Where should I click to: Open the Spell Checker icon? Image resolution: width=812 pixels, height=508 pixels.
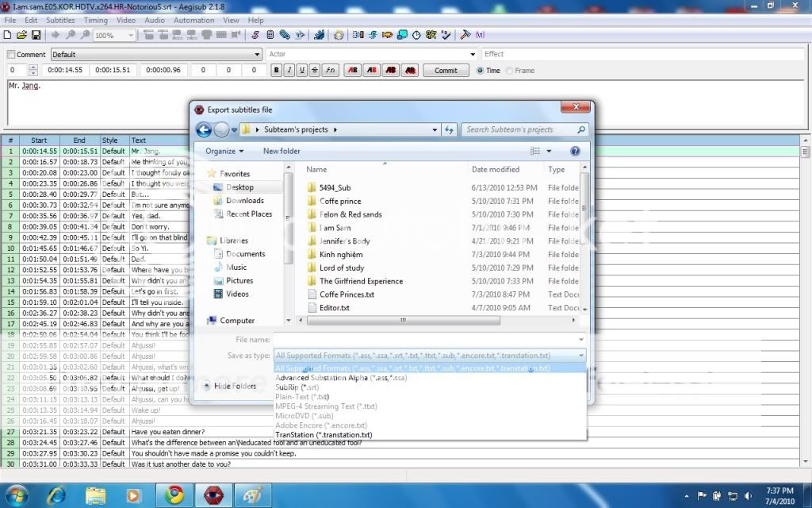point(446,35)
